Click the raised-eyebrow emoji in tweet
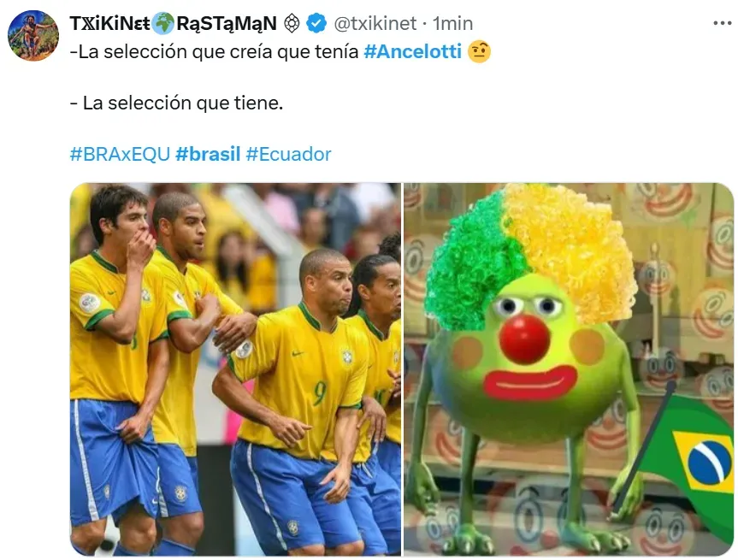Screen dimensions: 738x560 click(x=479, y=51)
